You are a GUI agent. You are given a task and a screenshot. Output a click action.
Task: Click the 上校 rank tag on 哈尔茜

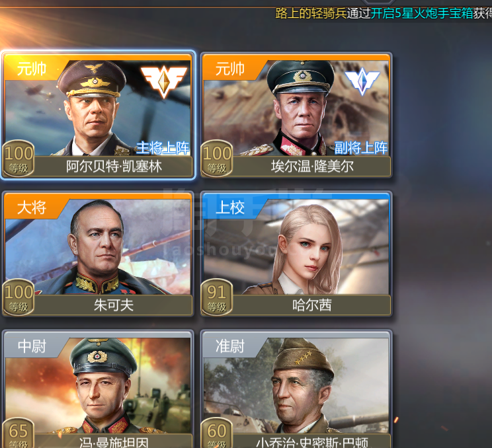pyautogui.click(x=230, y=207)
